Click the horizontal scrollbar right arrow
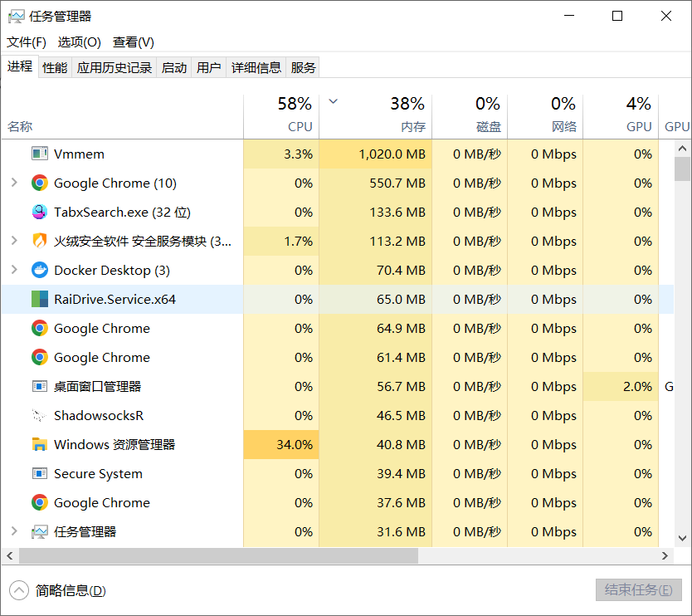 [665, 556]
